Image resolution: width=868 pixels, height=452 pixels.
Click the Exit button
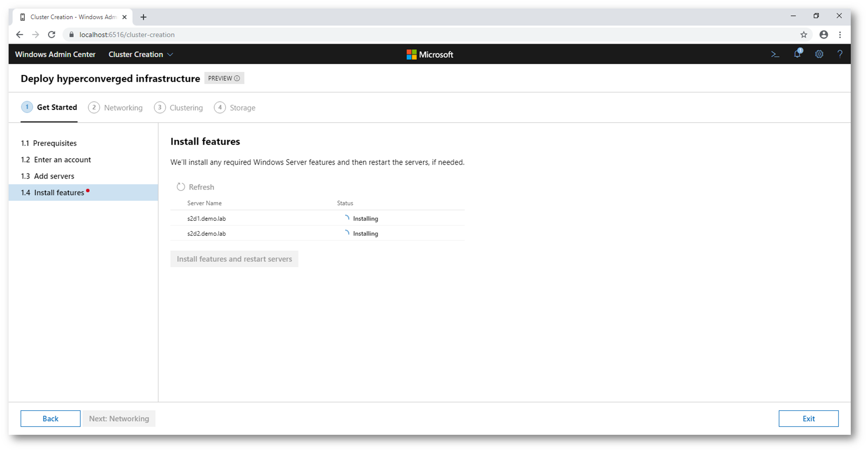(809, 418)
